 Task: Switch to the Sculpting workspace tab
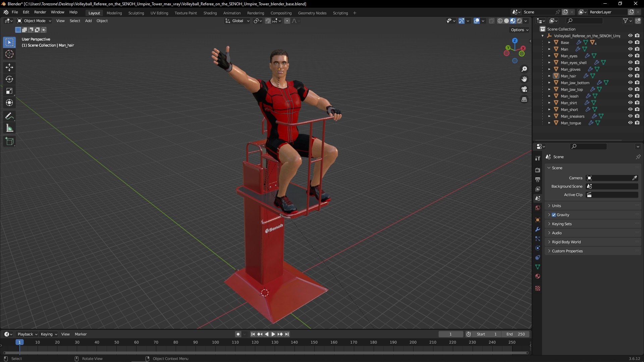click(136, 13)
